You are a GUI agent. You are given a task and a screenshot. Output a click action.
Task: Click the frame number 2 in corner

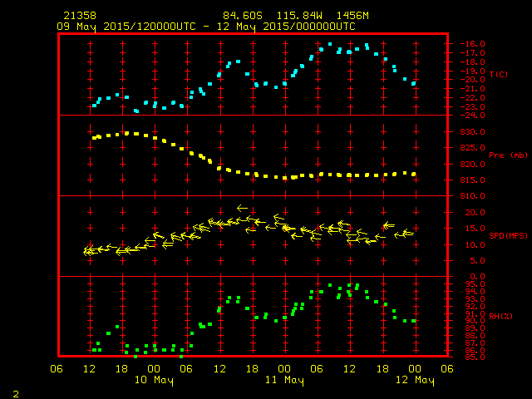(x=16, y=394)
